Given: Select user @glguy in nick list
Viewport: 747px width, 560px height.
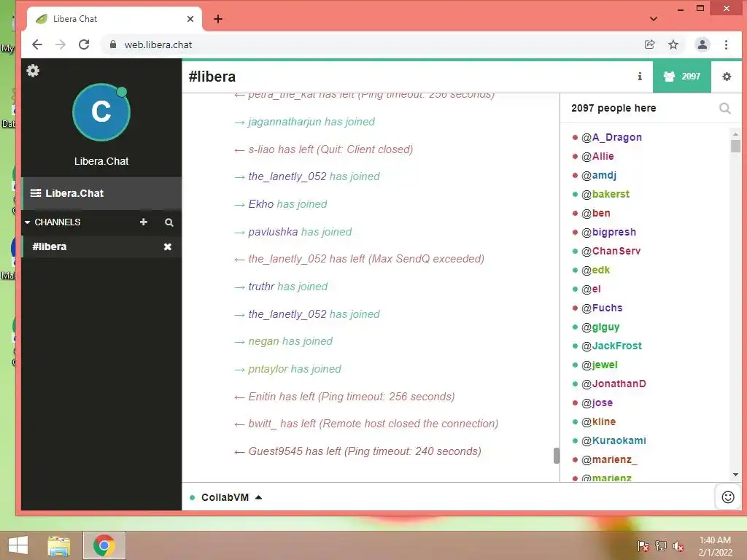Looking at the screenshot, I should 600,327.
